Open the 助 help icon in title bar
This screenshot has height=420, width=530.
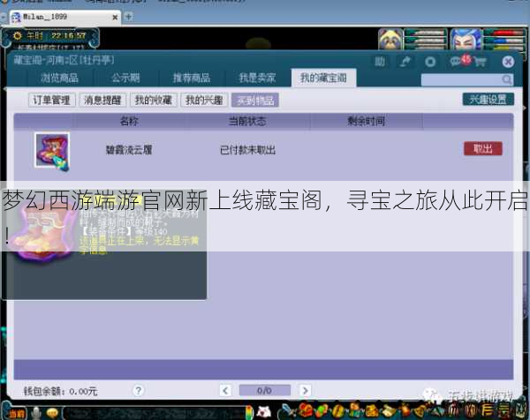click(x=380, y=62)
